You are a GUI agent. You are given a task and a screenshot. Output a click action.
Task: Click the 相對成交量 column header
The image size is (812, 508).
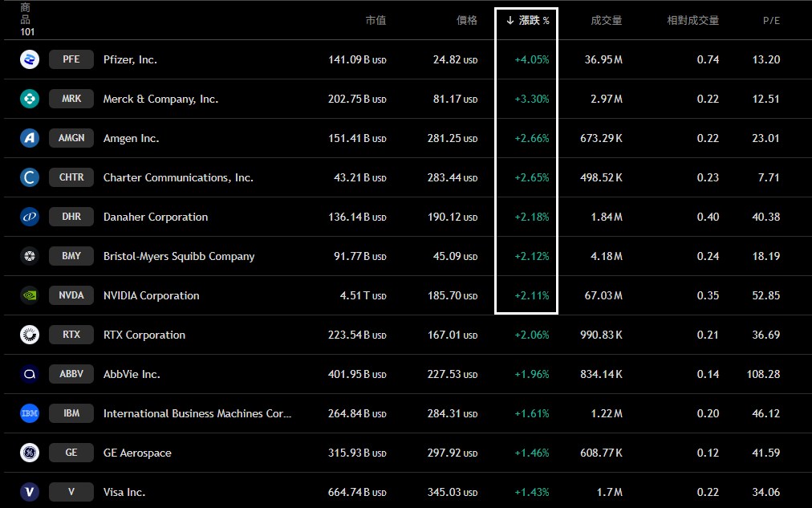pyautogui.click(x=692, y=21)
